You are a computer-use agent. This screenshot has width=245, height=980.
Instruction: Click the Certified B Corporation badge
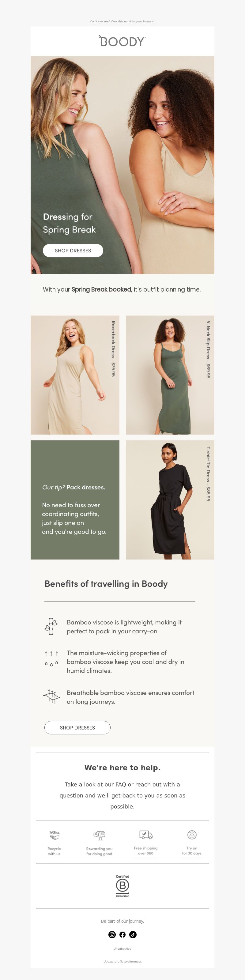[123, 886]
